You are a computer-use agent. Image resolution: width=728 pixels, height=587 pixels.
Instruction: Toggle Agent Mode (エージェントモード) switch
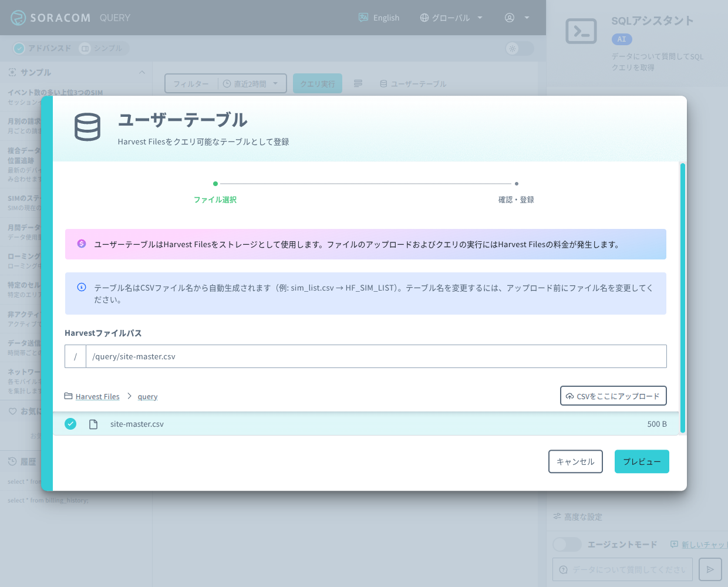[567, 545]
